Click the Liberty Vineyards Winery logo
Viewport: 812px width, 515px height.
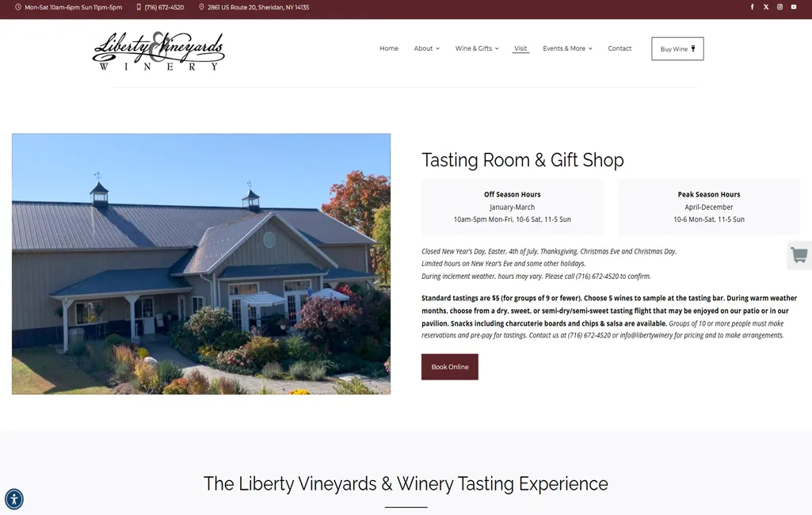(x=158, y=51)
